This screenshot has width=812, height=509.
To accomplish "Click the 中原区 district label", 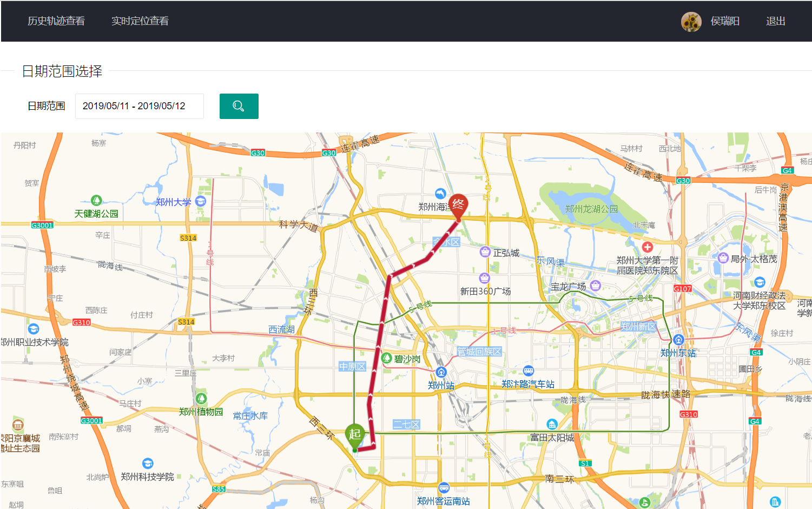I will point(353,366).
